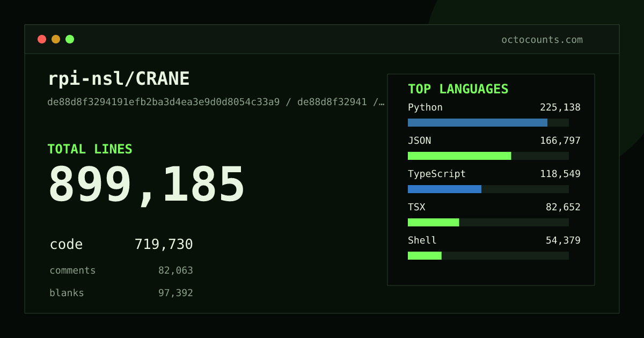
Task: Select the Shell count 54,379
Action: (563, 240)
